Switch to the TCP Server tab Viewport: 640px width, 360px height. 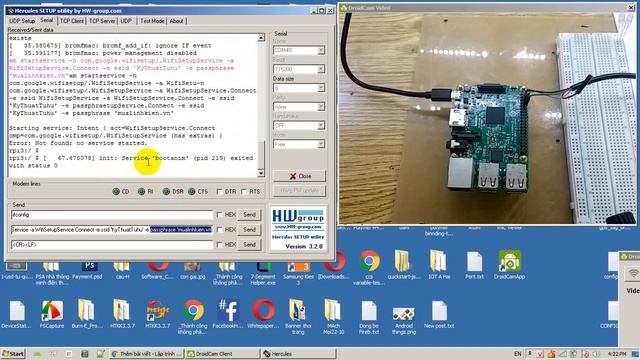[x=102, y=21]
